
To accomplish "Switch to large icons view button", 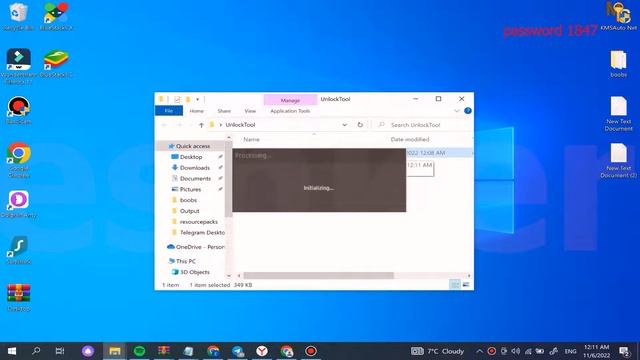I will point(466,285).
